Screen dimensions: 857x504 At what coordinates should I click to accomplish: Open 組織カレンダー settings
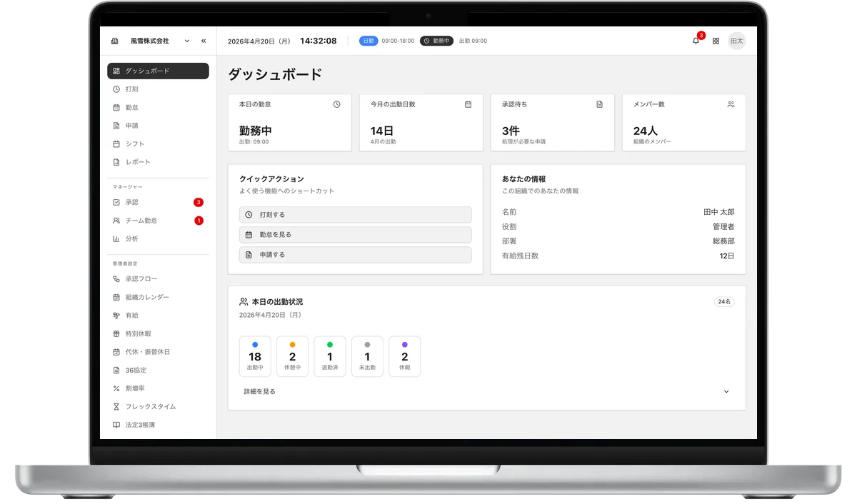coord(158,297)
